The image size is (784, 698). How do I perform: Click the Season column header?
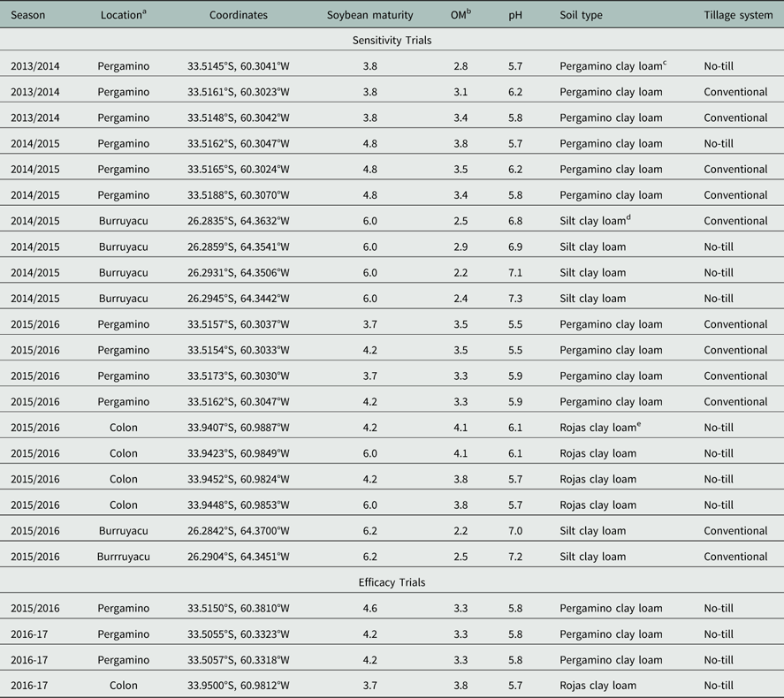(27, 15)
